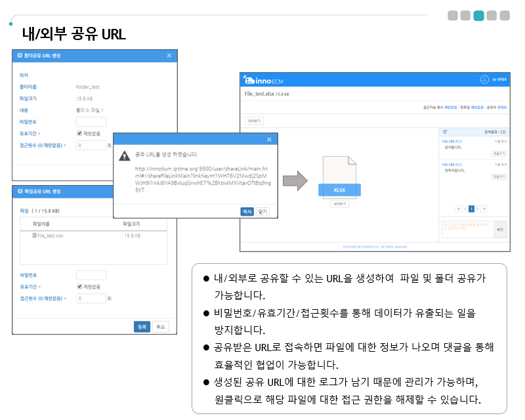Click the refresh icon in comments panel
The width and height of the screenshot is (525, 420).
tap(445, 132)
